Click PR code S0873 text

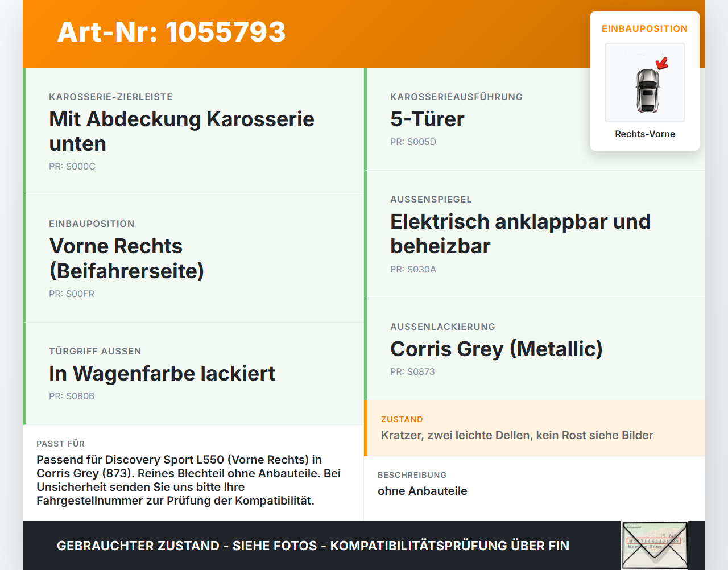tap(412, 371)
